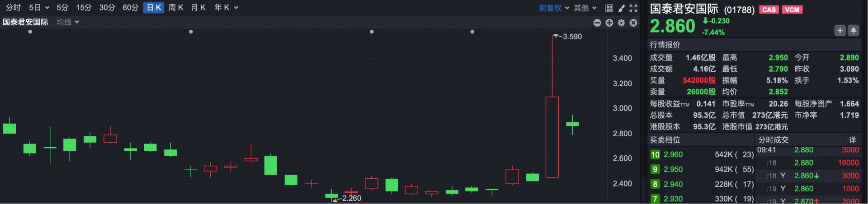Zoom in chart with plus icon

609,23
